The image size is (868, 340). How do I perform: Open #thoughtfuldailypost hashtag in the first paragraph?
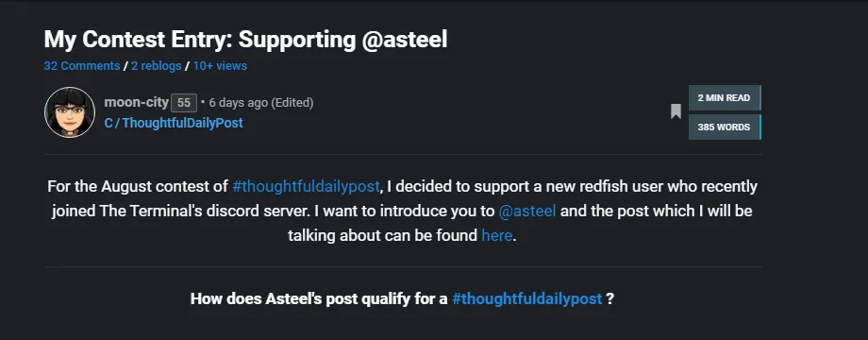pos(306,187)
